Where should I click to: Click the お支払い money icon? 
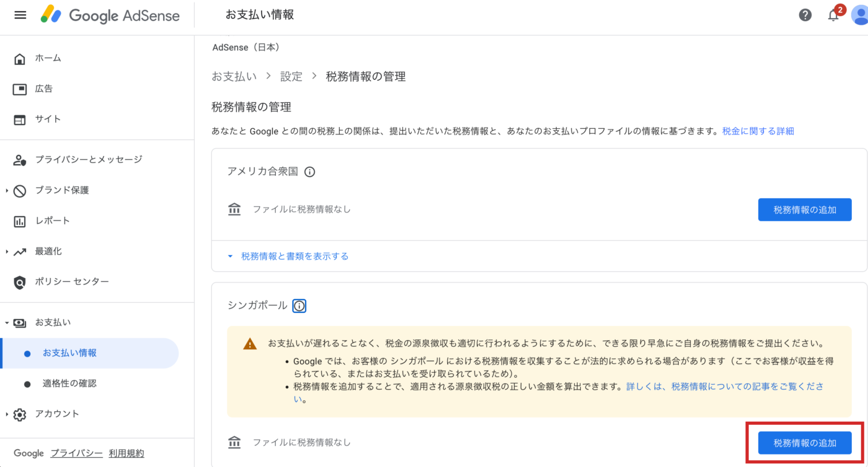(20, 323)
